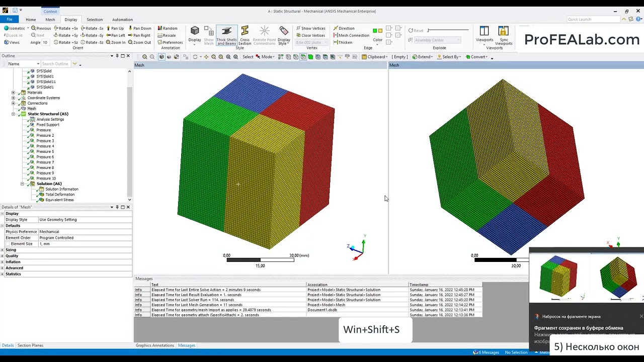This screenshot has width=644, height=362.
Task: Click the Thicken edge option
Action: [x=343, y=42]
